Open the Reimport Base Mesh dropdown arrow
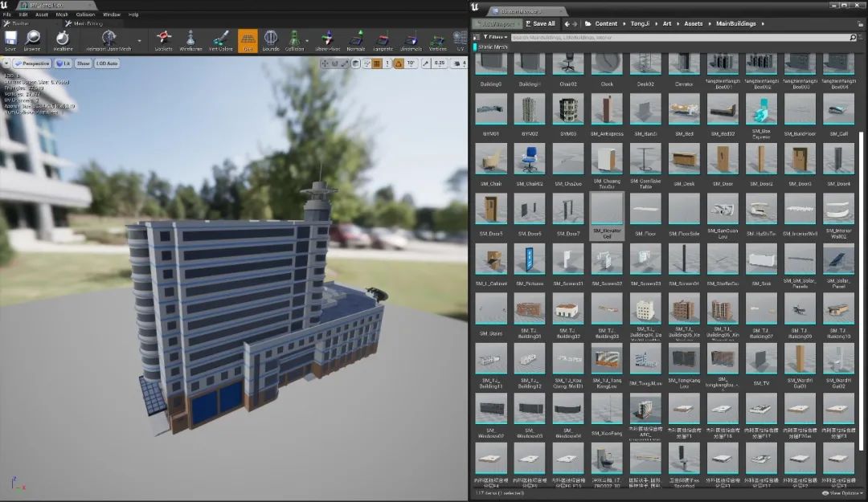Viewport: 868px width, 502px height. tap(139, 41)
